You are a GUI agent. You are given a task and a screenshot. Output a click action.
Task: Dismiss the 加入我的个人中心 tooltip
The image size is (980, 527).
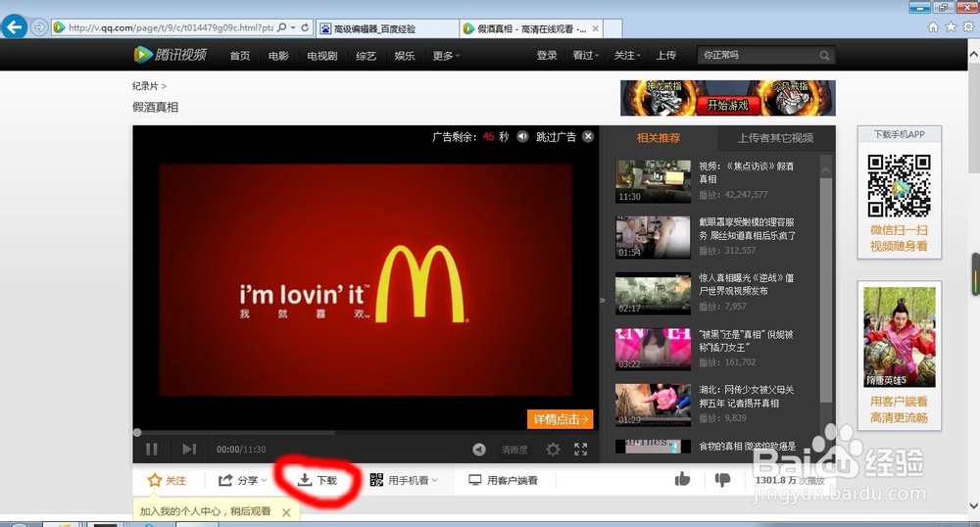[286, 512]
